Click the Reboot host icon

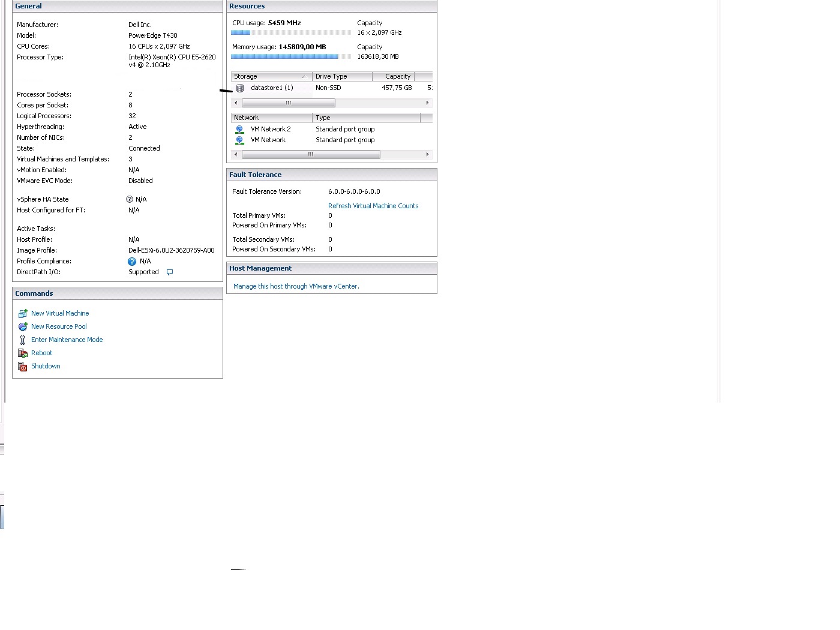coord(23,353)
